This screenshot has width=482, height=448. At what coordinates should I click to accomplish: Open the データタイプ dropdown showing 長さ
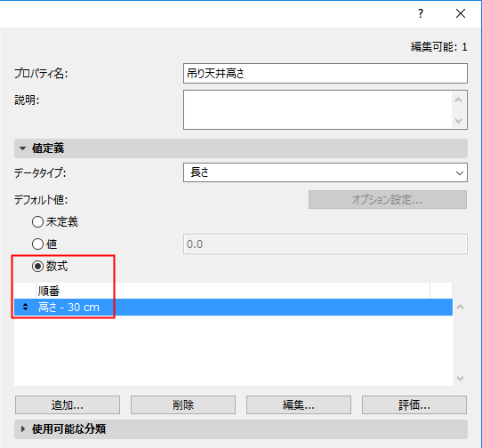(x=325, y=172)
